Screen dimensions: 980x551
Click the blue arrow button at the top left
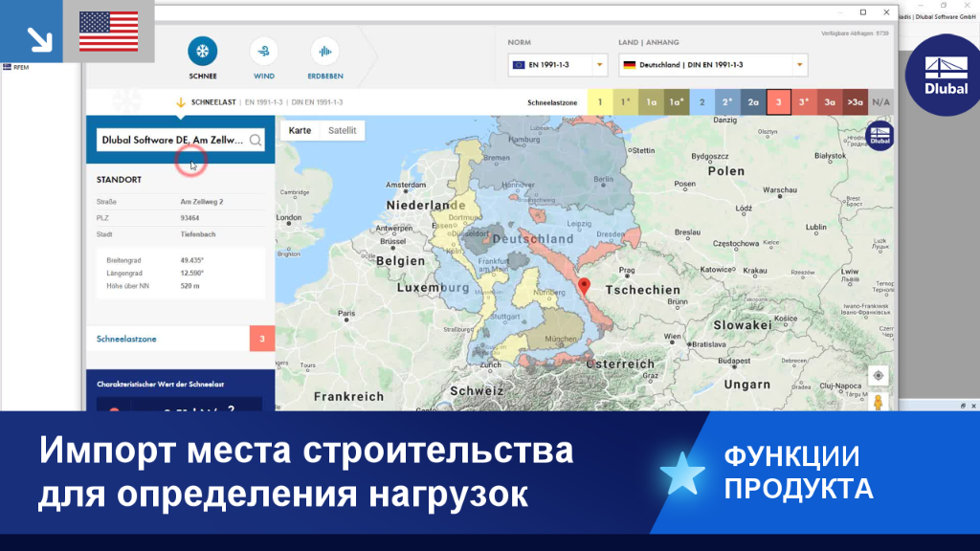(32, 32)
